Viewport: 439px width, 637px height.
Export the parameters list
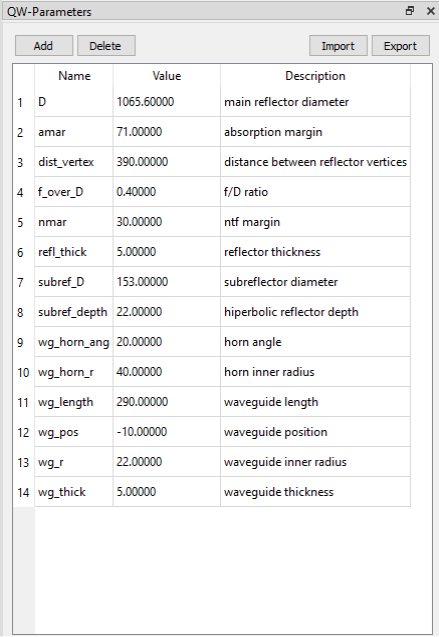(400, 46)
